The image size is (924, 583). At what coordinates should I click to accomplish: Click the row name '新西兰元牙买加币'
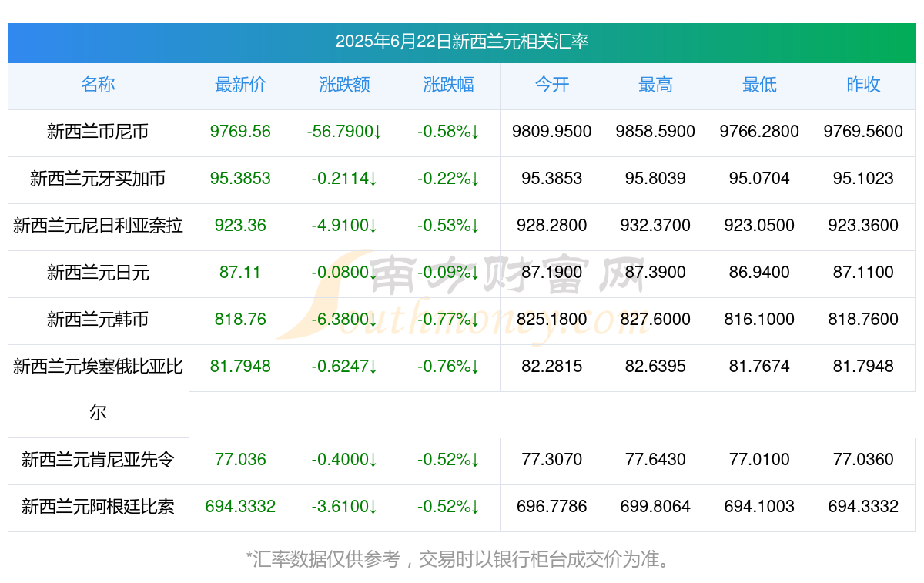point(98,179)
